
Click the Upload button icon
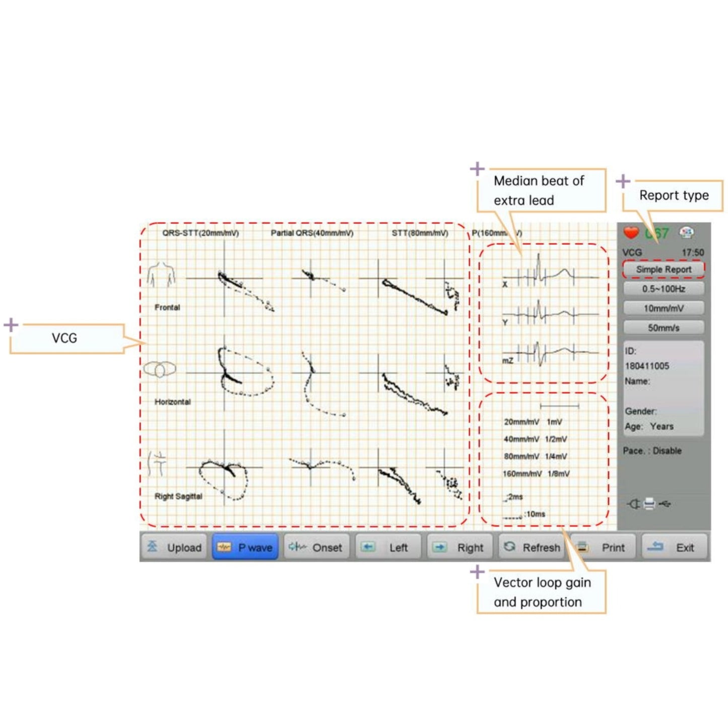[x=152, y=547]
